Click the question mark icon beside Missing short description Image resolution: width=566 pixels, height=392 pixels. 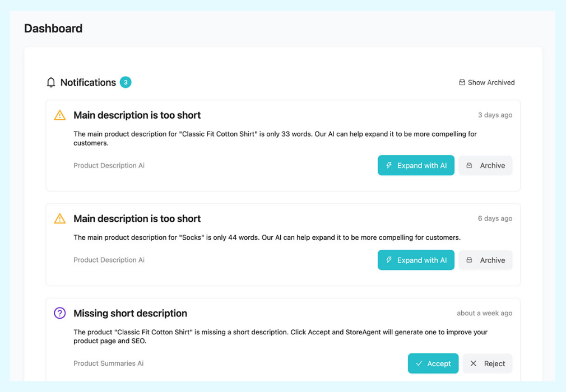(60, 313)
